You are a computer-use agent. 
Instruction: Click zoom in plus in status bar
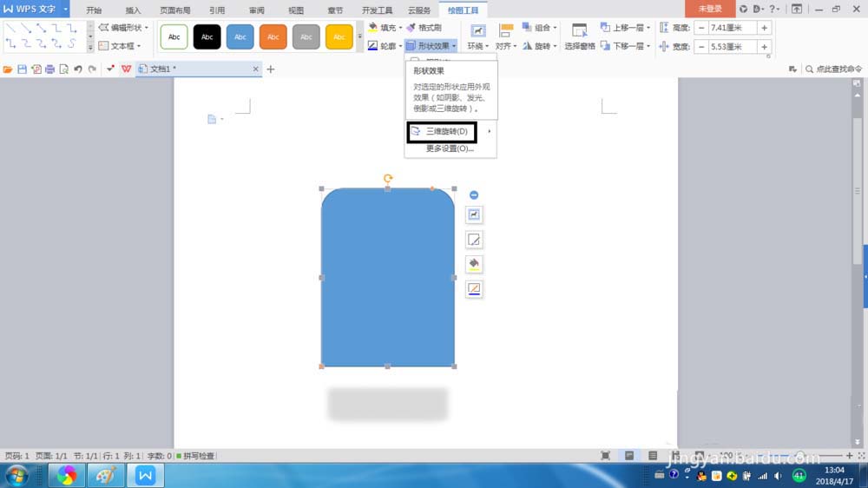pos(849,455)
